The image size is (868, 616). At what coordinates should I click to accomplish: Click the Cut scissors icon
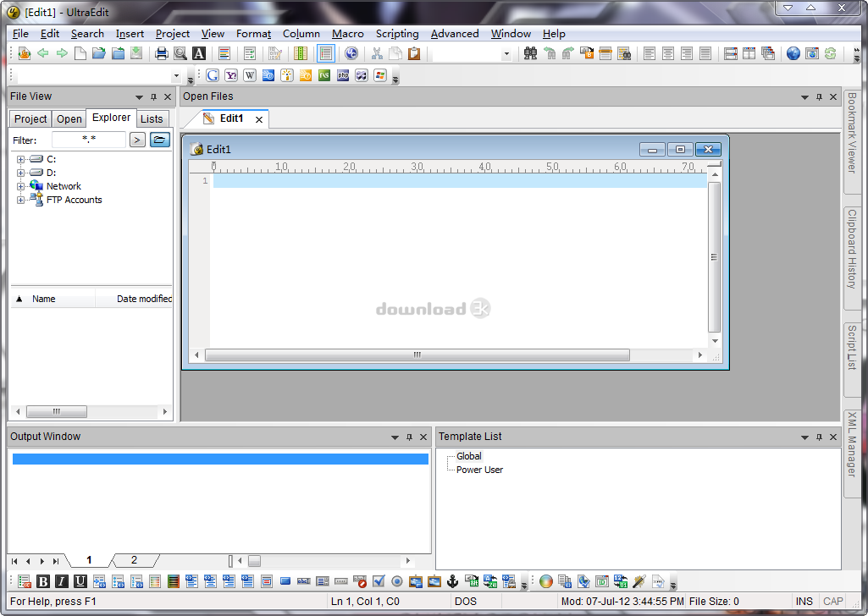pyautogui.click(x=377, y=53)
